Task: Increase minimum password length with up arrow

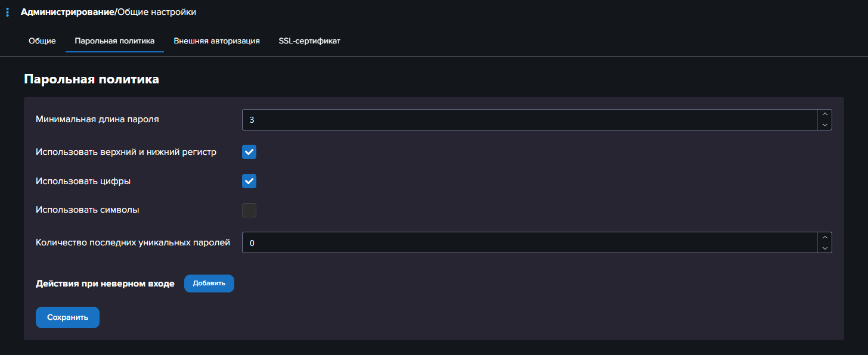Action: coord(825,114)
